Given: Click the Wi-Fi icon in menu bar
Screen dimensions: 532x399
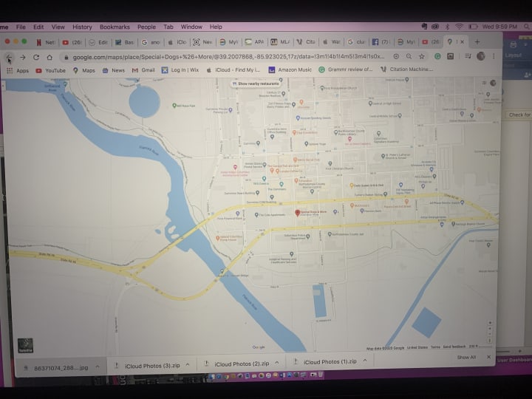Looking at the screenshot, I should pos(459,27).
